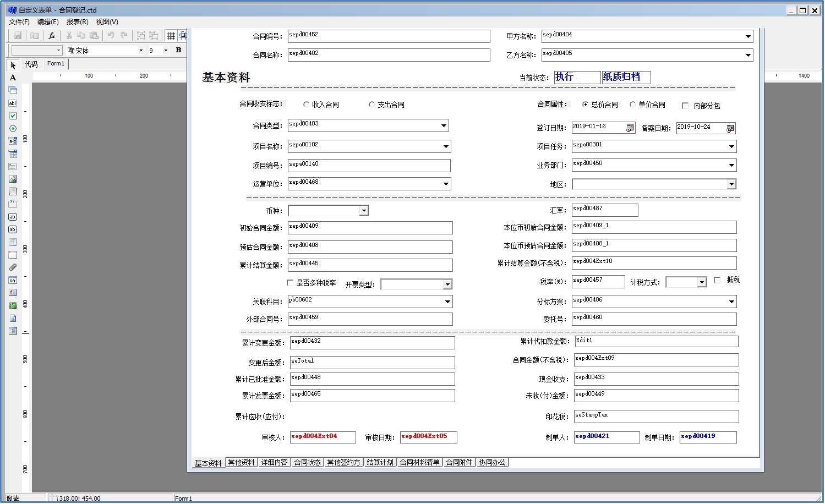The image size is (825, 504).
Task: Select the 收入合同 radio button
Action: 307,105
